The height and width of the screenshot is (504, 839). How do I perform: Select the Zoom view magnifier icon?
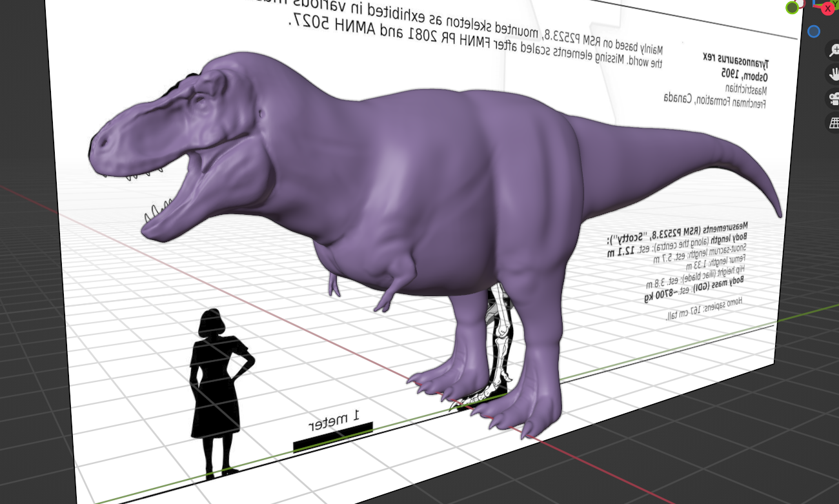point(834,50)
